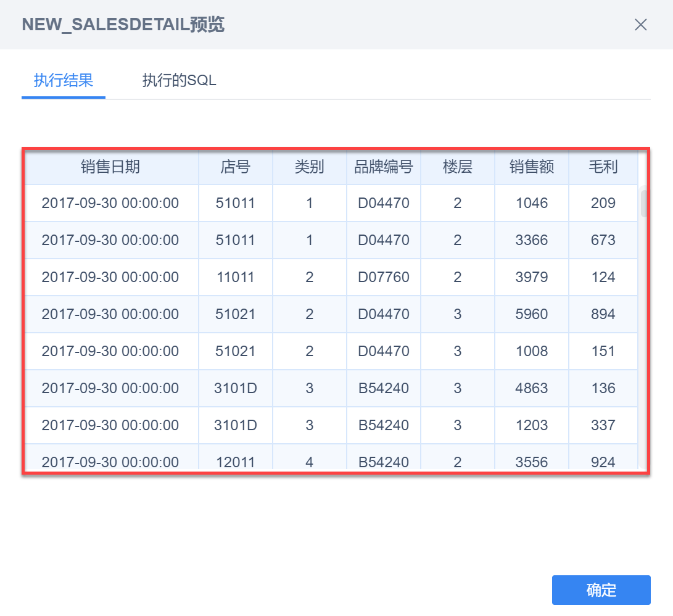673x616 pixels.
Task: Select the 类别 column header
Action: point(309,167)
